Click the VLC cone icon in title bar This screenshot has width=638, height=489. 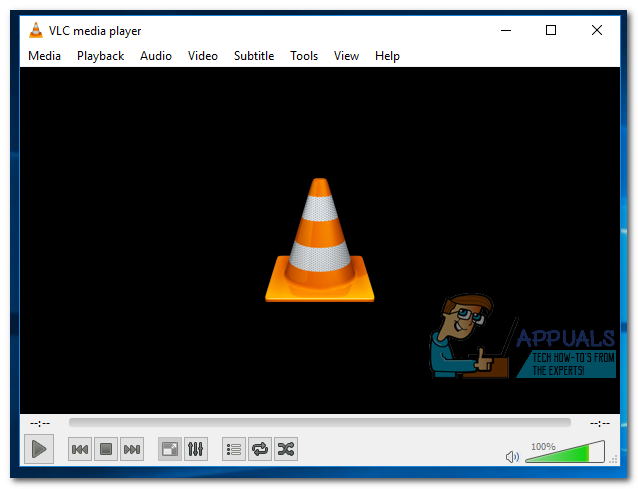36,31
